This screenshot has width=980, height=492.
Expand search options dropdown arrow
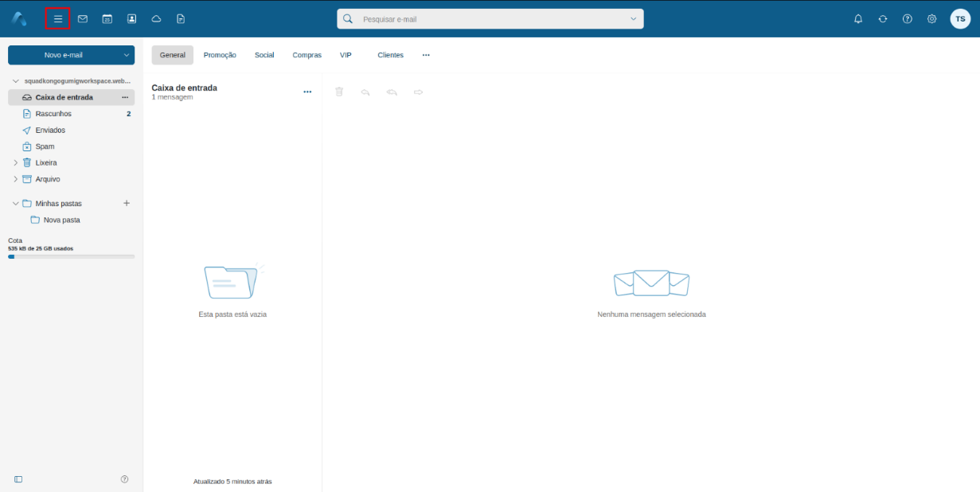(634, 18)
